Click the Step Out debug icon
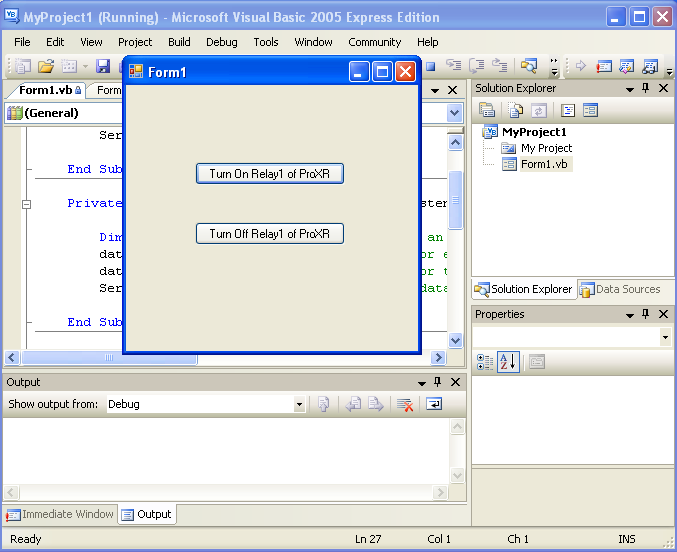Screen dimensions: 677x552 (x=500, y=66)
